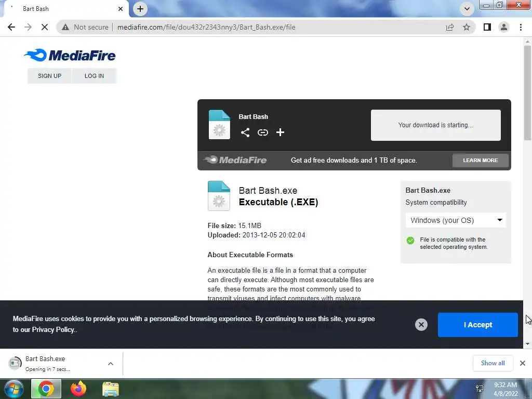
Task: Click Chrome icon in taskbar
Action: point(46,389)
